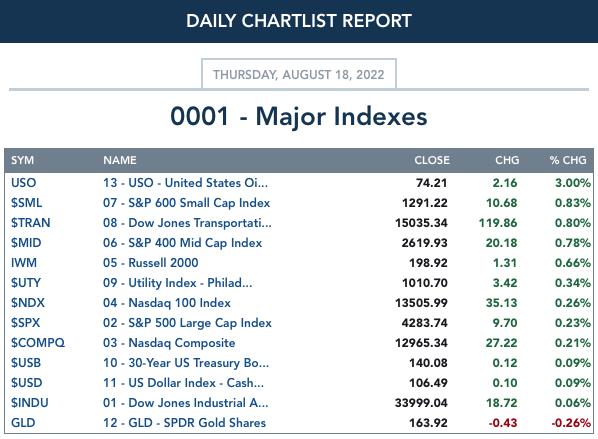Select the $COMPQ ticker symbol

[x=38, y=343]
